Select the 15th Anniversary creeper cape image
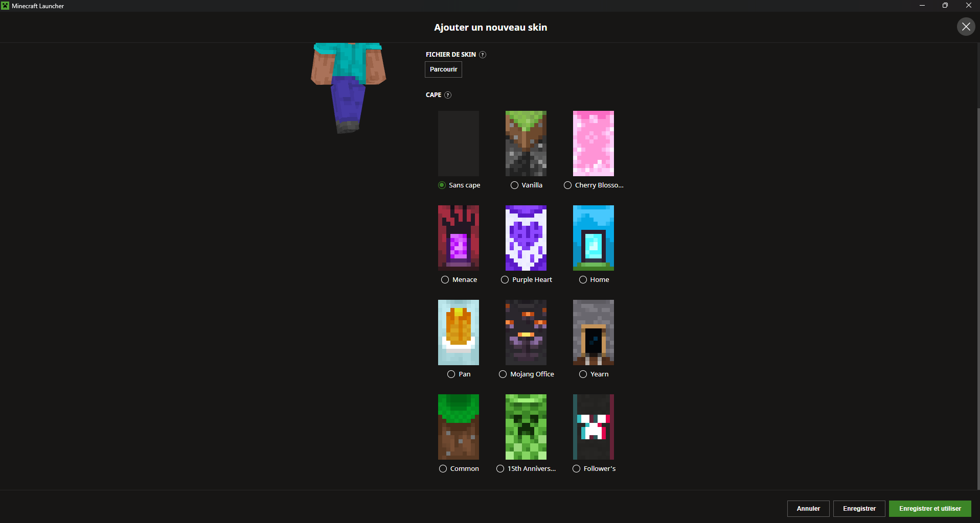 [x=526, y=427]
